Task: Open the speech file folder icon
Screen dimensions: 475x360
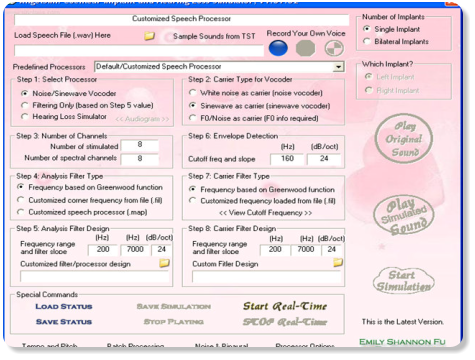Action: point(149,36)
